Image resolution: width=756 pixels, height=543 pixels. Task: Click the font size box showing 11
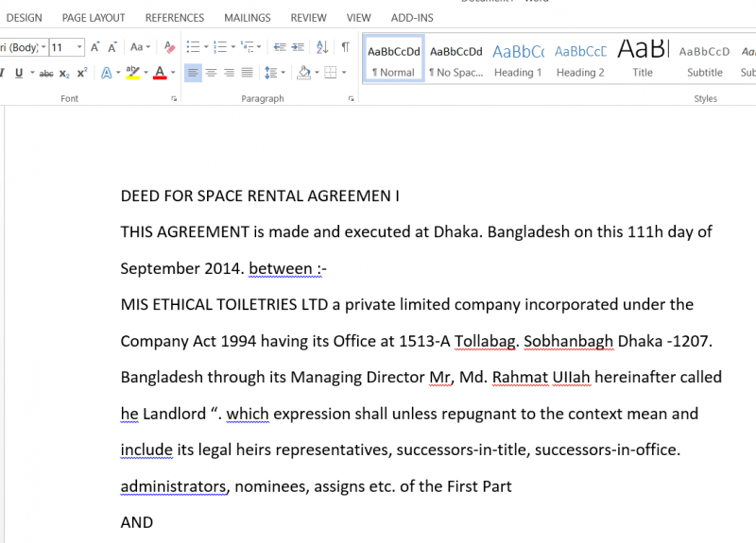click(62, 47)
